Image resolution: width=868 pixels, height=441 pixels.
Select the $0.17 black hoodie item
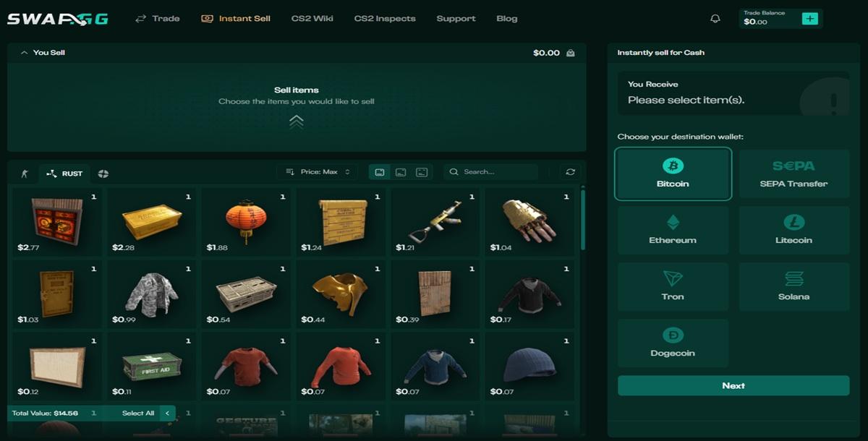pyautogui.click(x=530, y=294)
